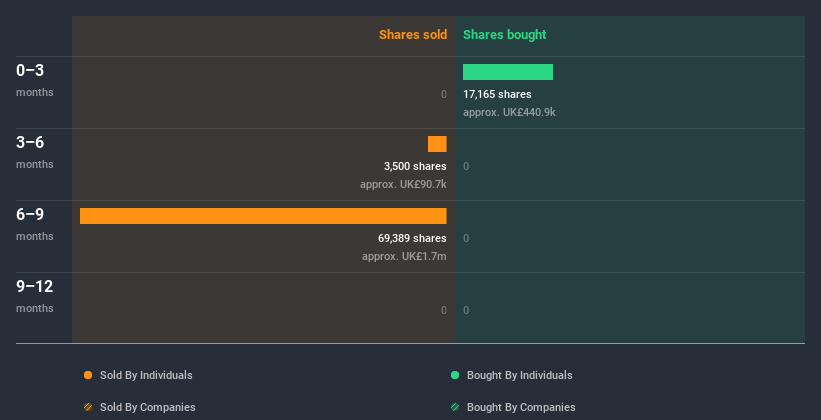Click the striped green Bought By Companies icon

point(455,407)
